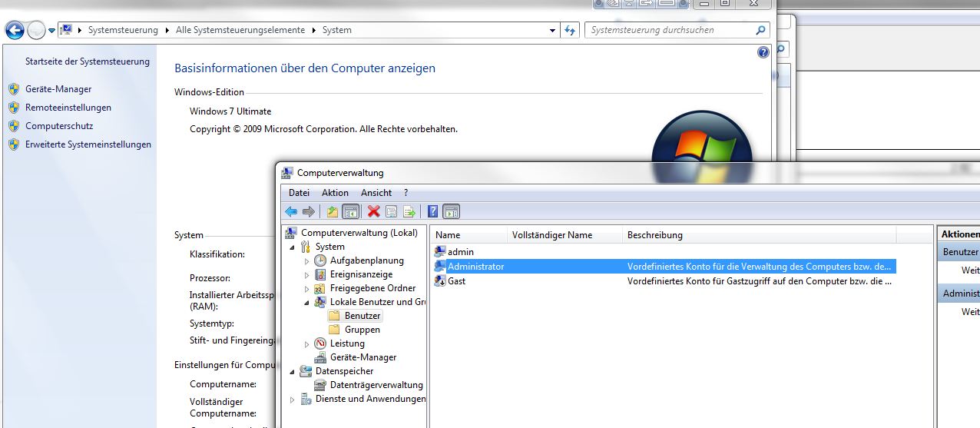The image size is (980, 428).
Task: Expand the Leistung node
Action: (x=307, y=344)
